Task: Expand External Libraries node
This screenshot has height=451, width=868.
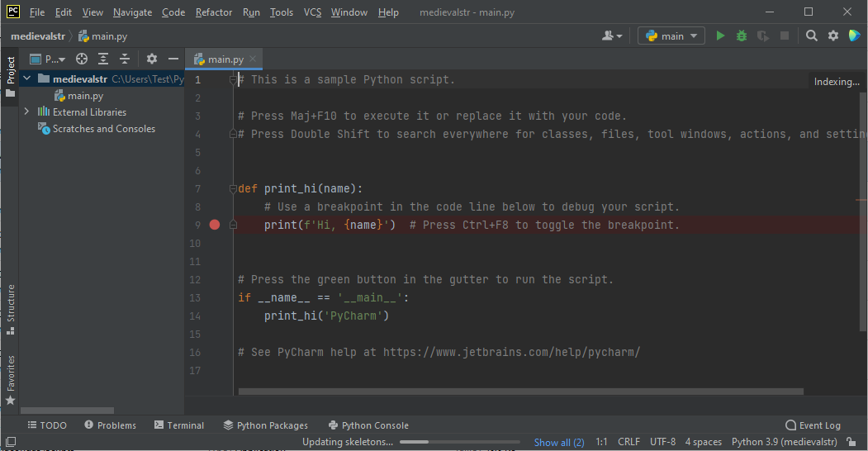Action: pyautogui.click(x=26, y=112)
